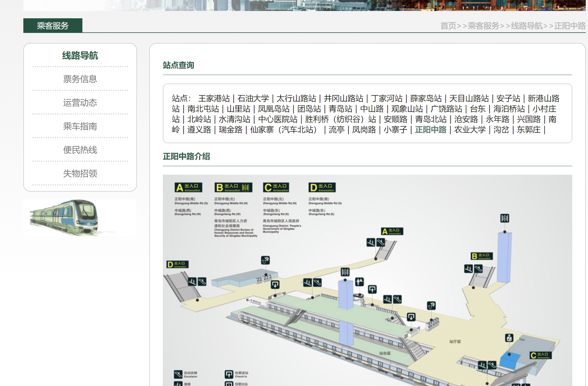588x386 pixels.
Task: Select station 井冈山路站
Action: pyautogui.click(x=344, y=98)
